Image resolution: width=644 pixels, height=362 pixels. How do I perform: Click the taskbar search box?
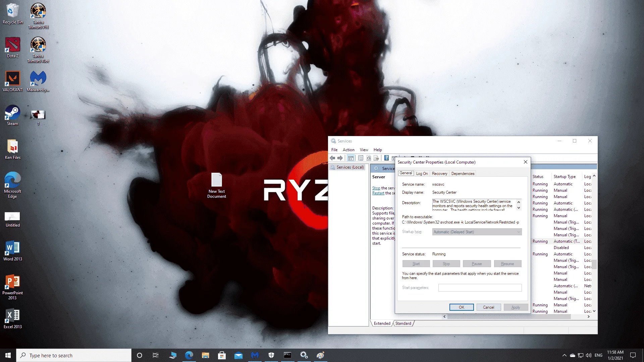point(74,355)
